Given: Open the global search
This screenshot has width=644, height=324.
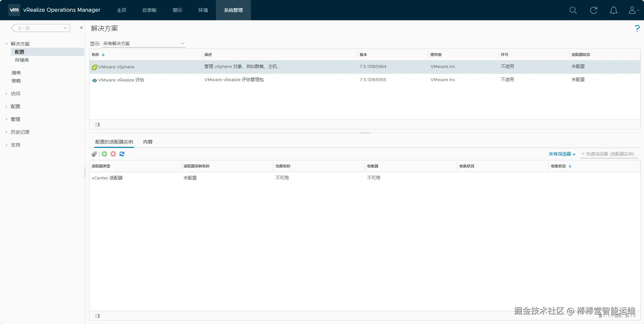Looking at the screenshot, I should coord(573,10).
